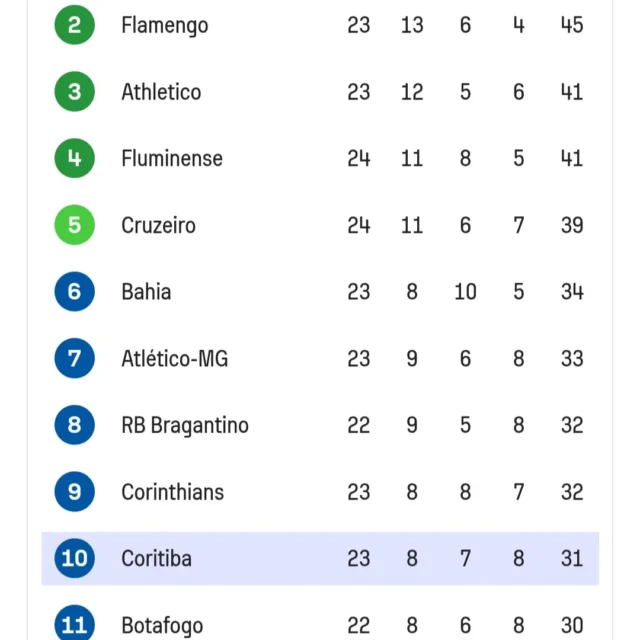This screenshot has width=640, height=640.
Task: Select the blue position 6 badge
Action: tap(74, 291)
